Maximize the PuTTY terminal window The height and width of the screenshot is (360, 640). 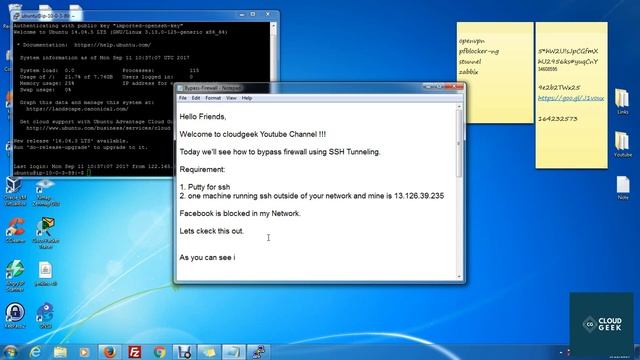pyautogui.click(x=253, y=14)
